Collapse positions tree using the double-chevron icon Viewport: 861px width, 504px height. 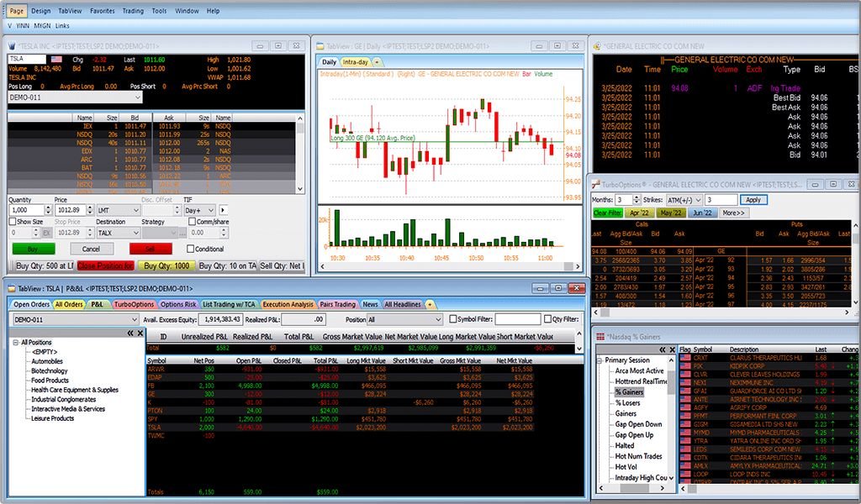pos(130,333)
